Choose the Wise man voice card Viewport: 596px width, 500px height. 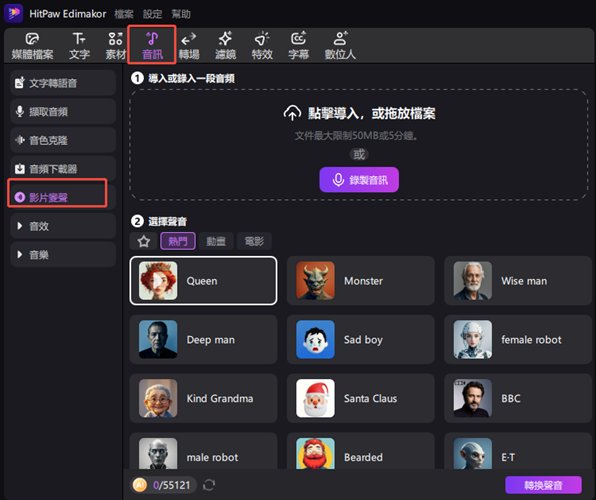point(518,281)
